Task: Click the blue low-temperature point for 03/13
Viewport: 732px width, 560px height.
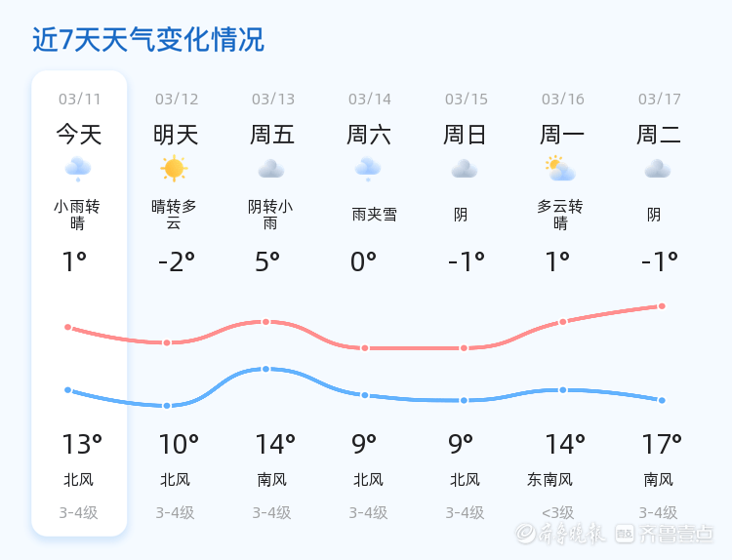Action: 265,369
